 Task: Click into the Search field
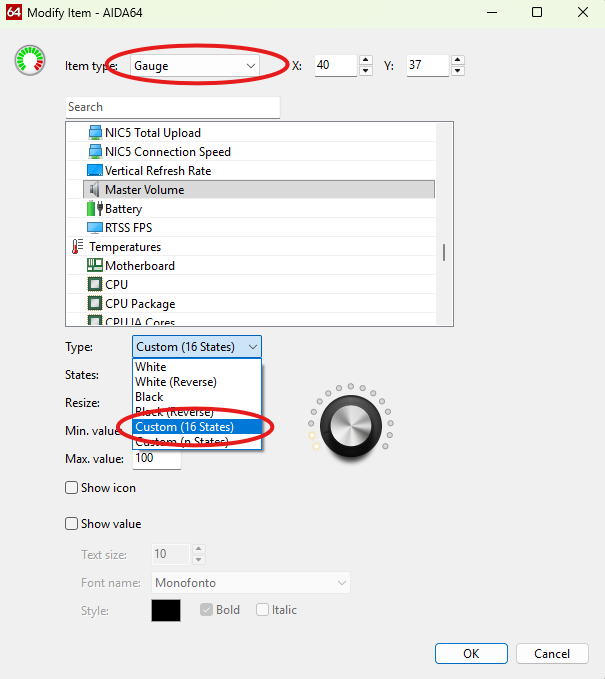point(172,107)
